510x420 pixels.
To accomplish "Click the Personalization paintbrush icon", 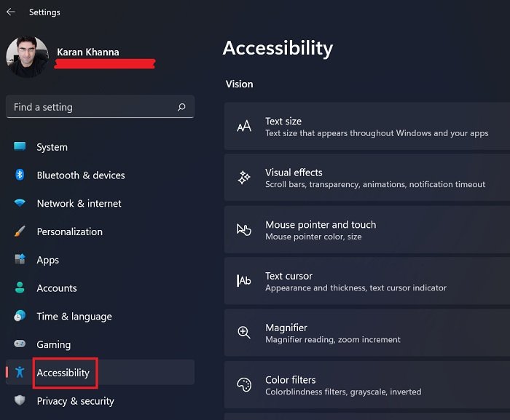I will click(20, 231).
